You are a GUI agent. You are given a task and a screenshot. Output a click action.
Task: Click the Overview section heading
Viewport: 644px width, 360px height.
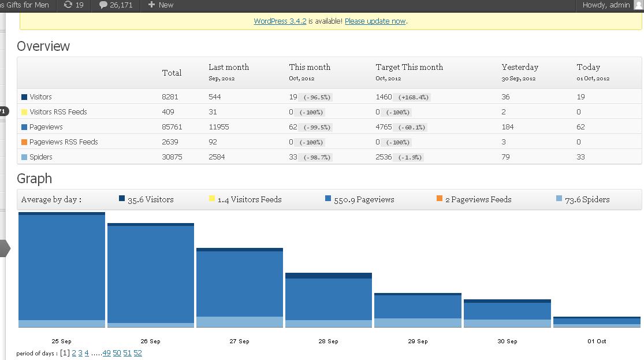click(43, 46)
